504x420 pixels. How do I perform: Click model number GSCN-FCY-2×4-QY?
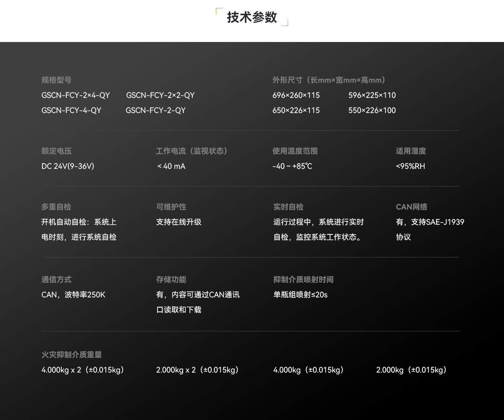point(76,95)
